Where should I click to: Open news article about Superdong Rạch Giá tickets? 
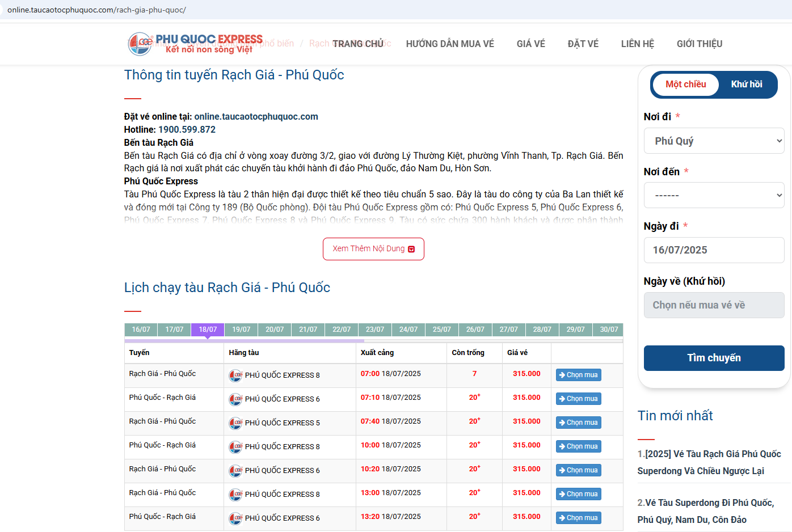709,462
